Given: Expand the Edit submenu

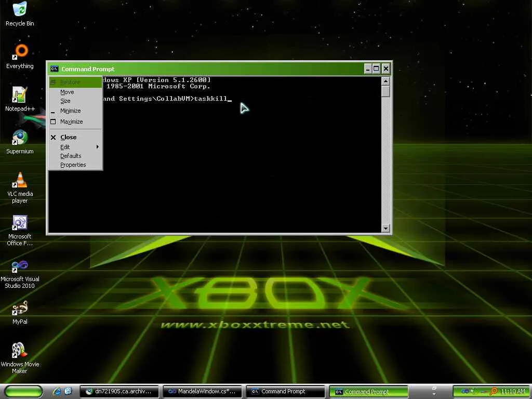Looking at the screenshot, I should (x=75, y=147).
